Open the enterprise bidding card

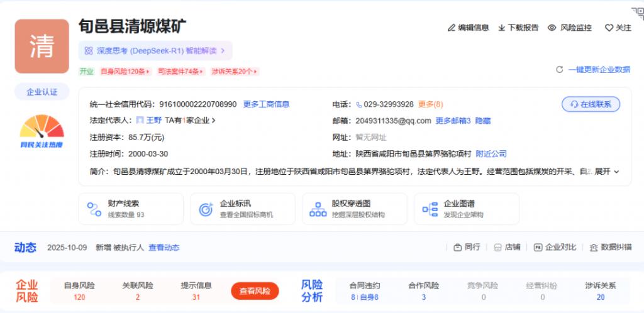click(x=243, y=209)
